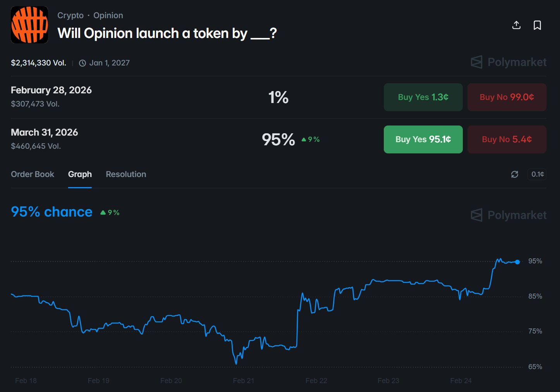Image resolution: width=560 pixels, height=392 pixels.
Task: Bookmark this market
Action: [537, 25]
